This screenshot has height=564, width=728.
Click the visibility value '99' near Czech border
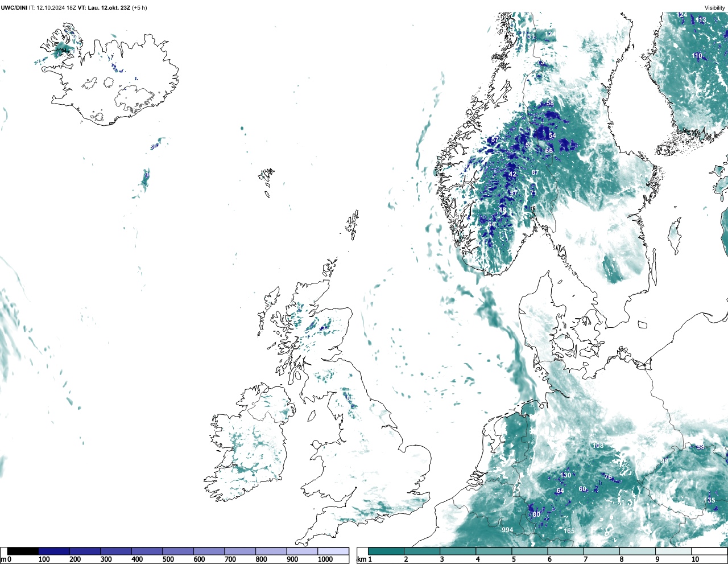[664, 460]
